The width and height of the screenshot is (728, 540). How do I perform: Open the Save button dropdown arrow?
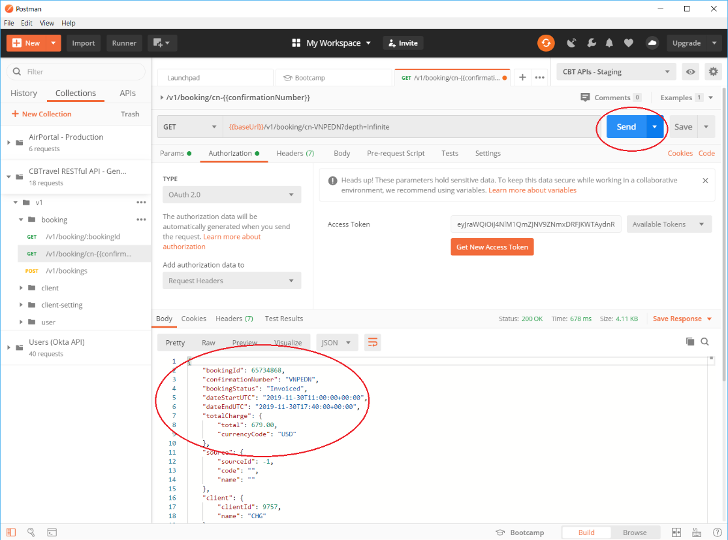706,127
